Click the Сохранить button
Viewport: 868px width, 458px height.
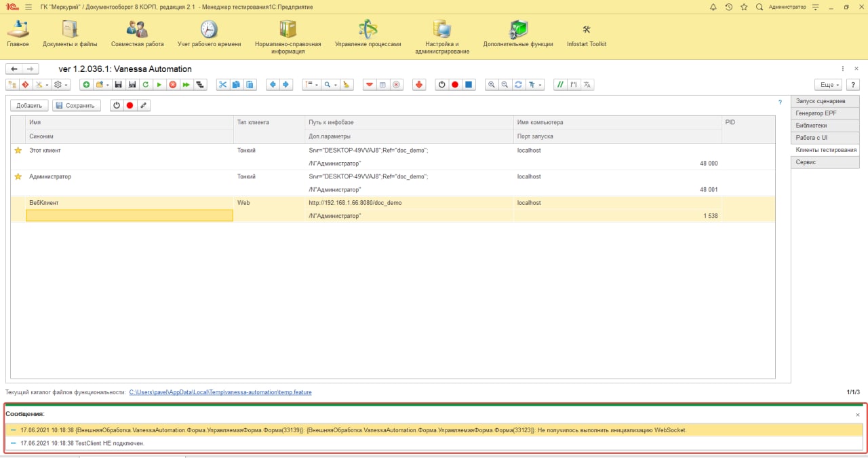pos(77,105)
